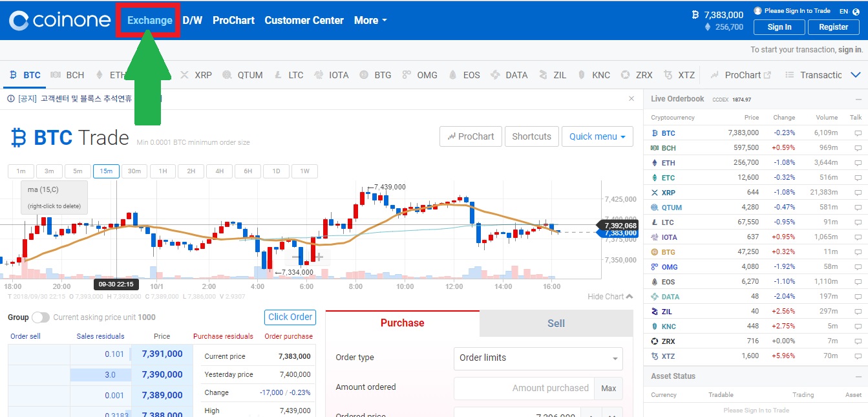
Task: Click the ProChart button beside Shortcuts
Action: [471, 136]
